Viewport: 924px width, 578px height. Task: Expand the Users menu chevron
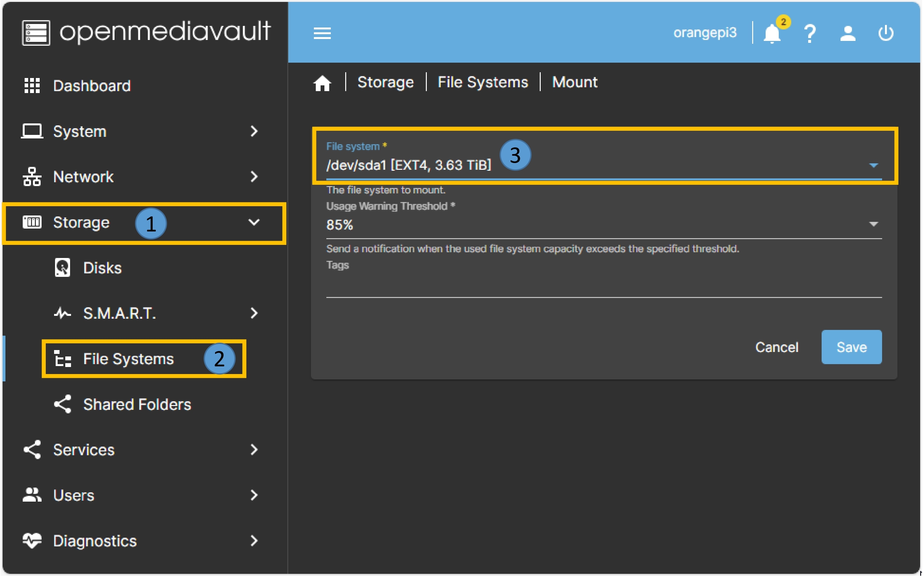[x=254, y=496]
